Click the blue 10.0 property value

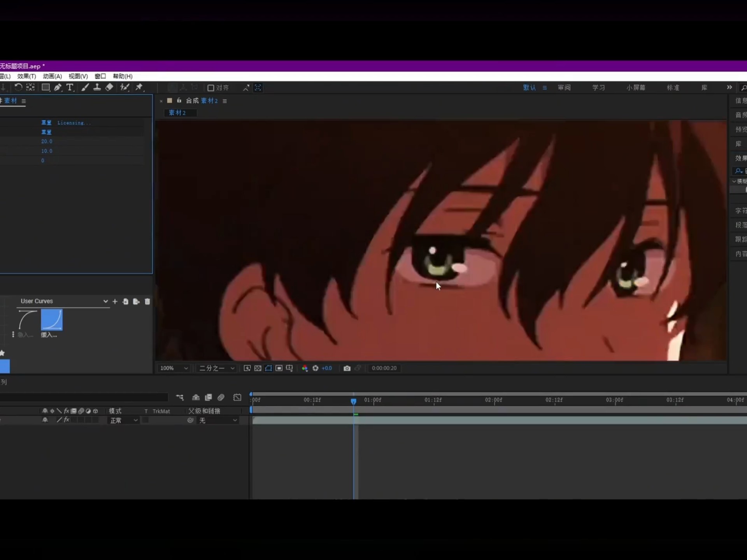pos(47,151)
